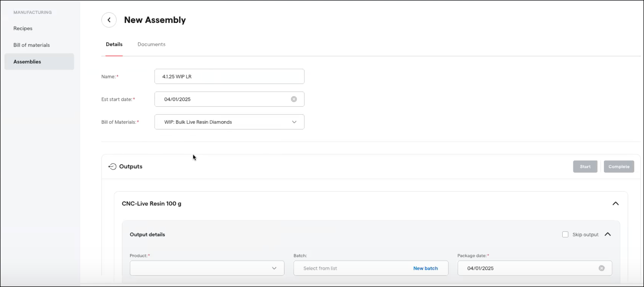Click the MANUFACTURING sidebar header
The width and height of the screenshot is (644, 287).
[x=32, y=12]
